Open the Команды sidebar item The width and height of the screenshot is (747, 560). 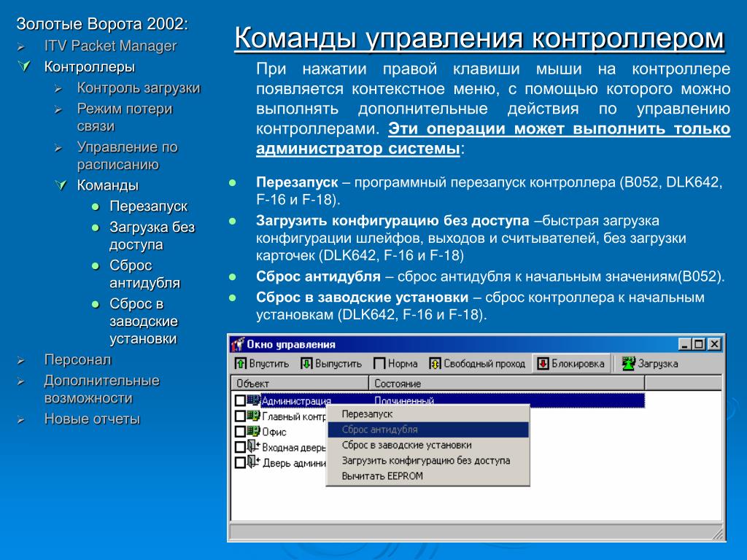[x=108, y=184]
